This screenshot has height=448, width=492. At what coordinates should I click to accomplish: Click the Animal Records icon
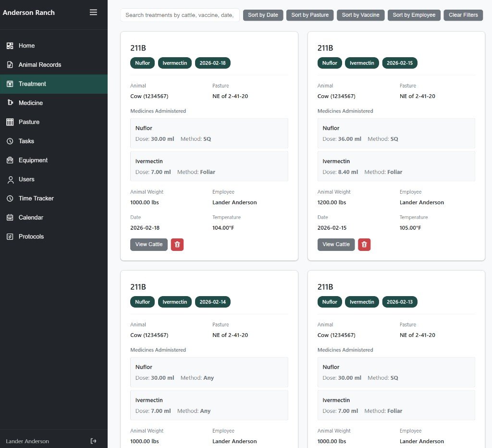10,65
